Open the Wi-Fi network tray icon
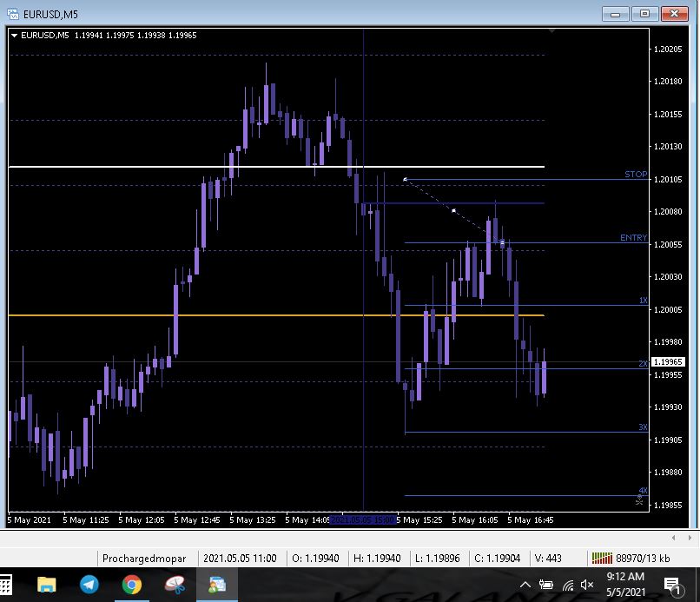The height and width of the screenshot is (602, 700). 568,585
